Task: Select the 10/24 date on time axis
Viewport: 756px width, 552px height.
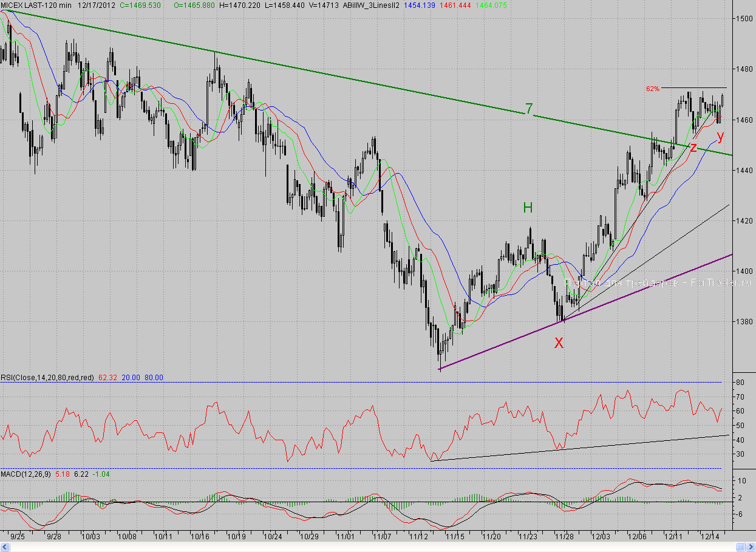Action: (x=273, y=537)
